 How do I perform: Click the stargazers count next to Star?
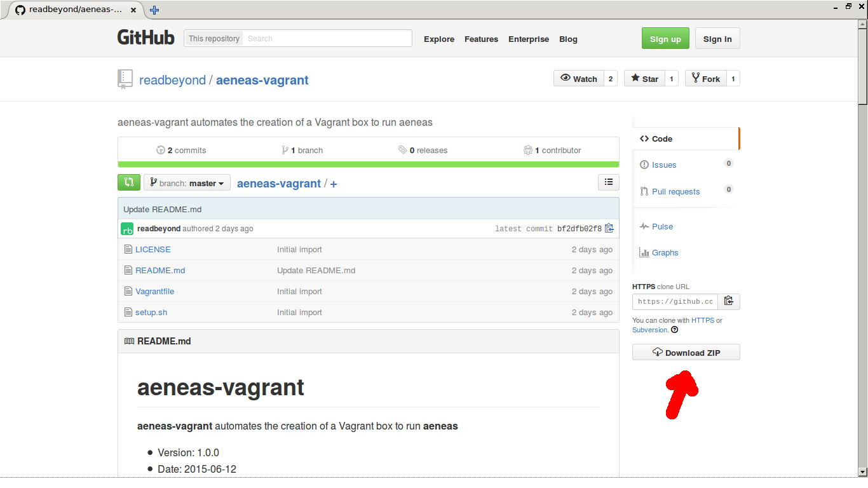[x=672, y=78]
